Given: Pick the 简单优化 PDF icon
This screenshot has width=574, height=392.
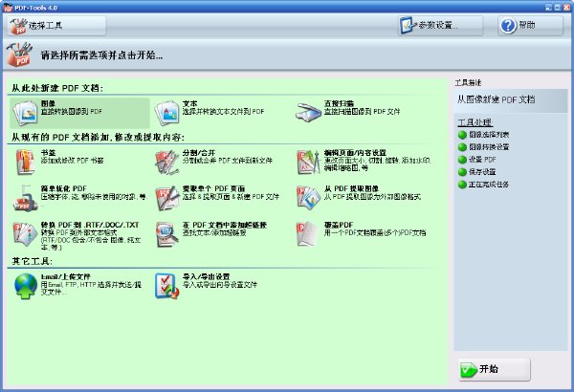Looking at the screenshot, I should [25, 198].
